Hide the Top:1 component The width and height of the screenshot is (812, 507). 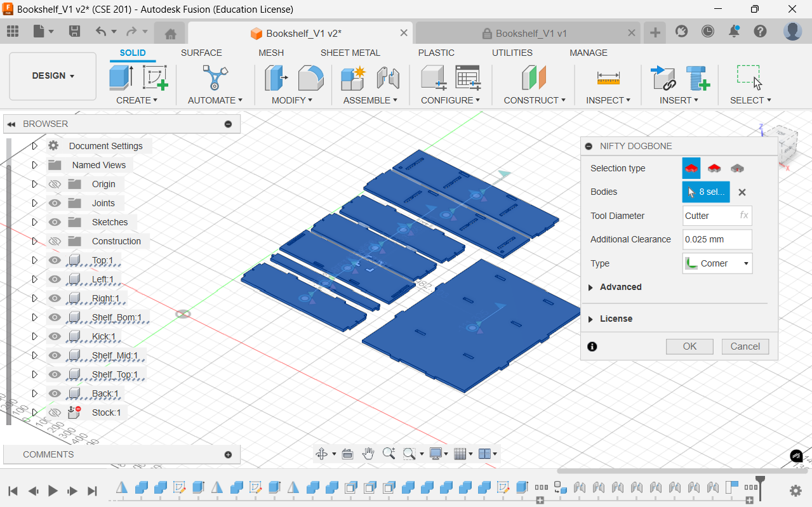[55, 260]
